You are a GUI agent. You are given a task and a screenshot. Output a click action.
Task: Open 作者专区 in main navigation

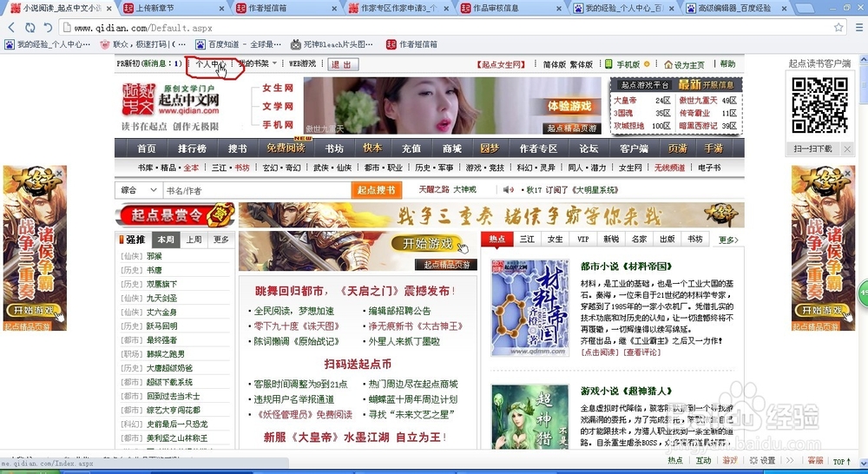pyautogui.click(x=538, y=148)
